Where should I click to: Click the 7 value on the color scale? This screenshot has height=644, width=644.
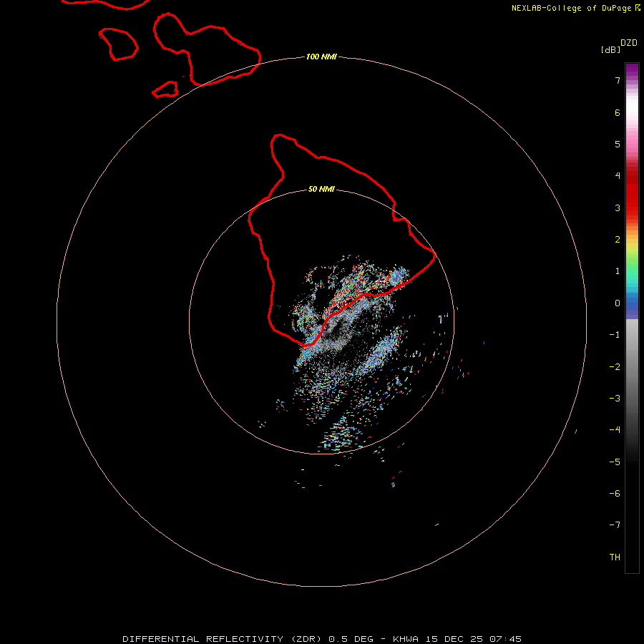[618, 80]
